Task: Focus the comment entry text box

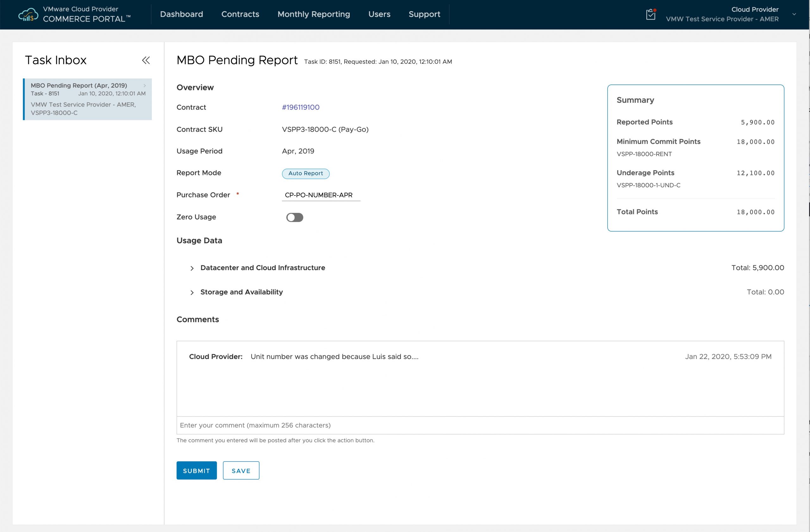Action: (x=480, y=425)
